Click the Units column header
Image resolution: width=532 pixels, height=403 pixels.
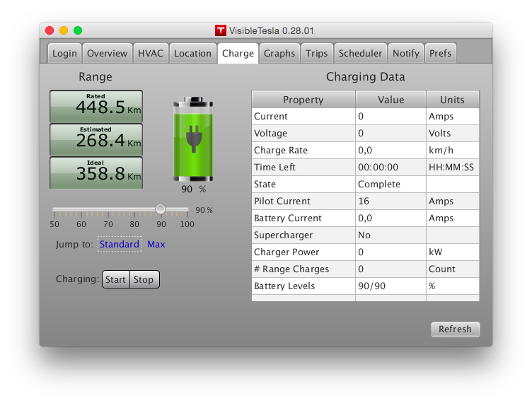453,99
